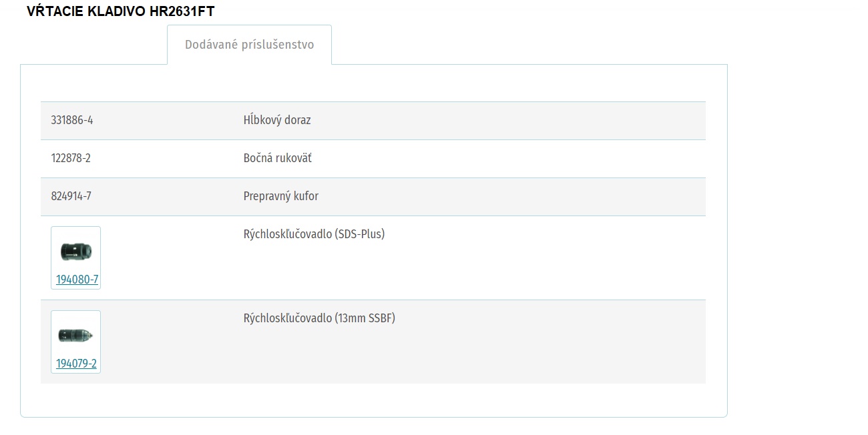
Task: Click the Prepravný kufor accessory name
Action: pyautogui.click(x=281, y=196)
